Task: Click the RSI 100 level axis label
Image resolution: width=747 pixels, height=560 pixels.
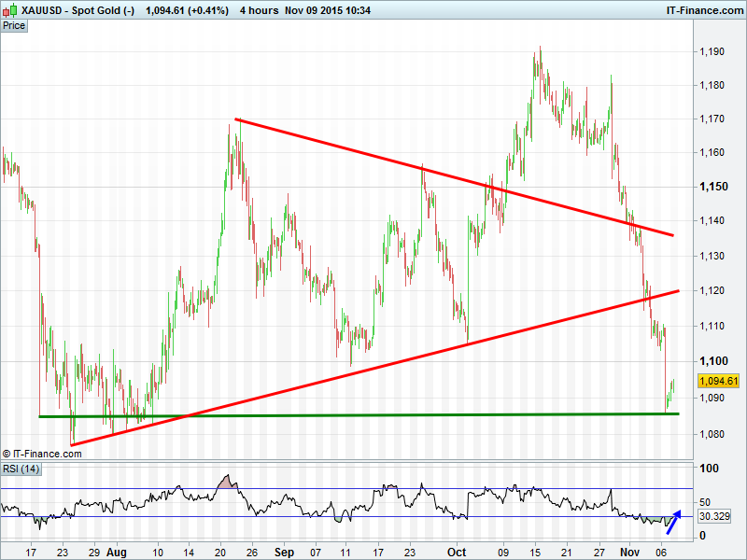Action: coord(709,469)
